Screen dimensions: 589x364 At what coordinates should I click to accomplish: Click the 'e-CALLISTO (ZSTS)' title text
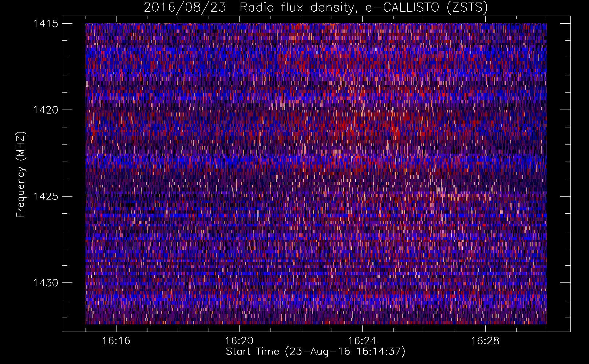pyautogui.click(x=426, y=8)
